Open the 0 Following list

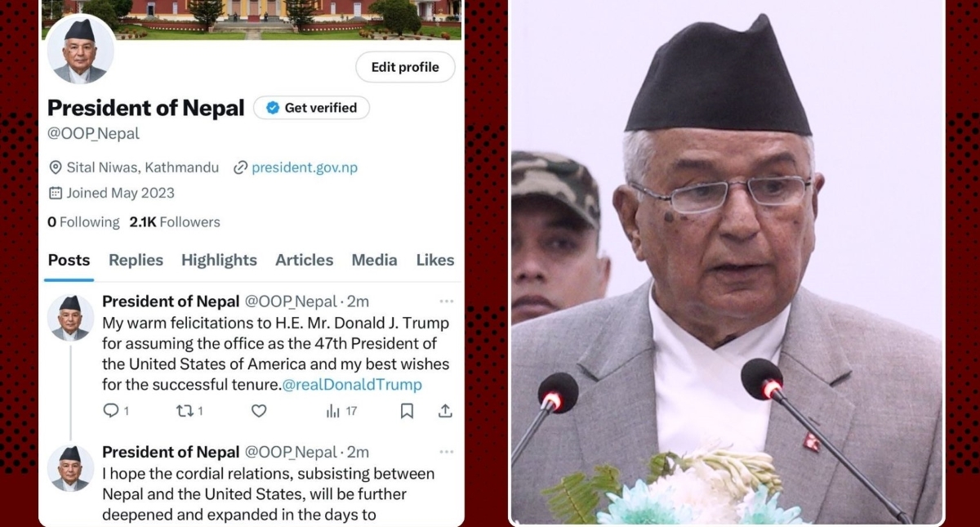(83, 221)
